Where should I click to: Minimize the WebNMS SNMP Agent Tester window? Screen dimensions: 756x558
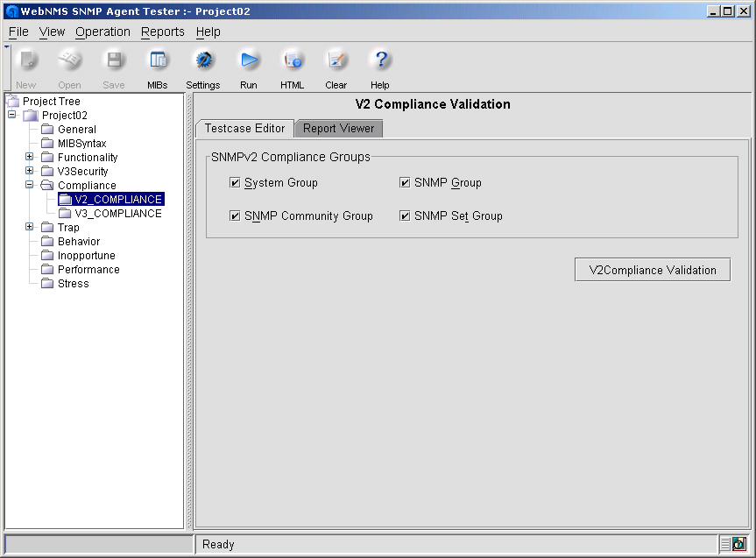click(x=714, y=11)
